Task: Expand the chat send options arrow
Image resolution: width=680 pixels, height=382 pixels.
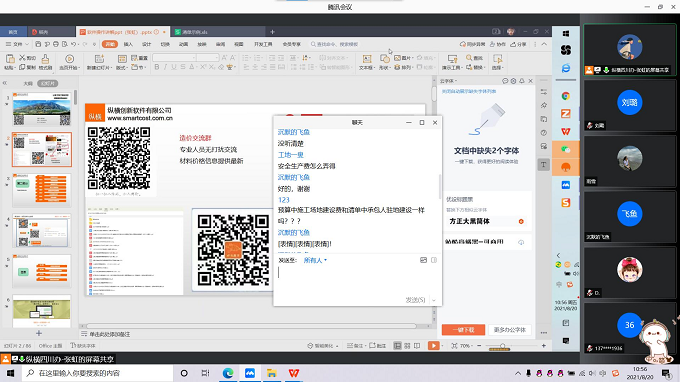Action: pos(434,300)
